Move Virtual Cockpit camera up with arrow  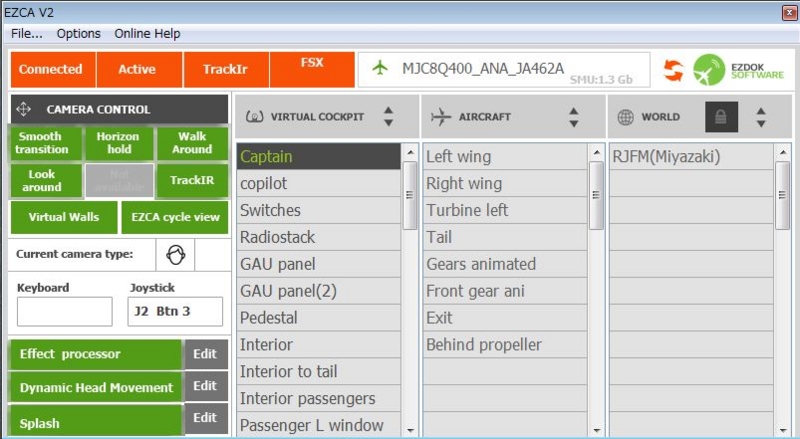coord(389,110)
